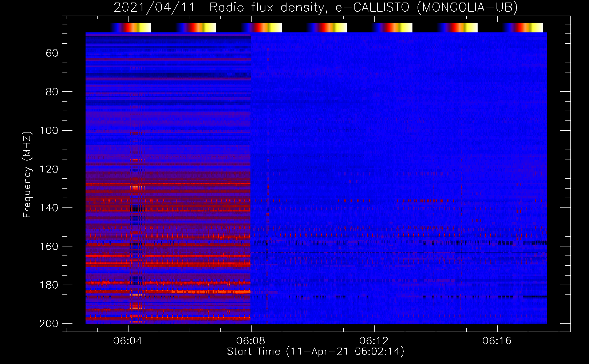Screen dimensions: 589x364
Task: Click the 160 MHz frequency tick label
Action: (49, 246)
